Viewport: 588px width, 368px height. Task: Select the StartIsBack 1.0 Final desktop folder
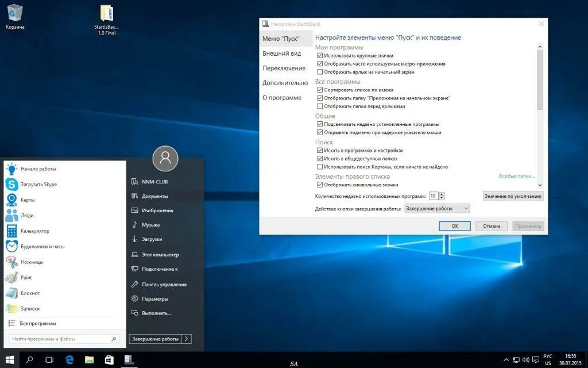[x=106, y=20]
